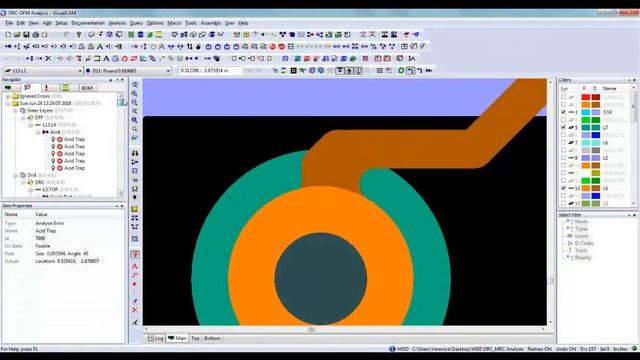Check the L3 layer checkbox

coord(563,203)
